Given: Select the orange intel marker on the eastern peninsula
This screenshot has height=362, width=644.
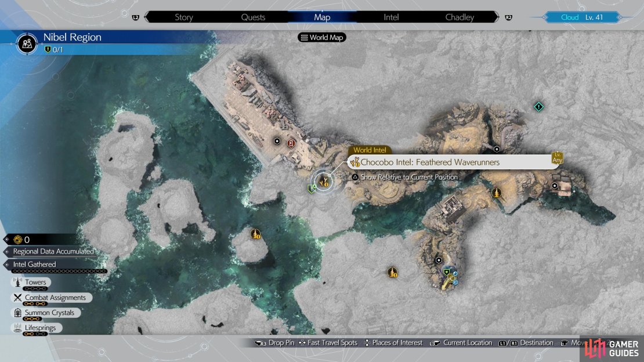Looking at the screenshot, I should click(497, 192).
